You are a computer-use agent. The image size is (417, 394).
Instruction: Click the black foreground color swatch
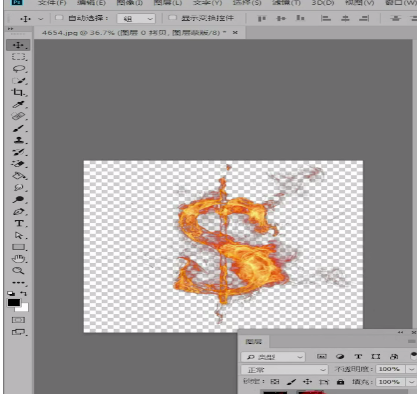14,302
